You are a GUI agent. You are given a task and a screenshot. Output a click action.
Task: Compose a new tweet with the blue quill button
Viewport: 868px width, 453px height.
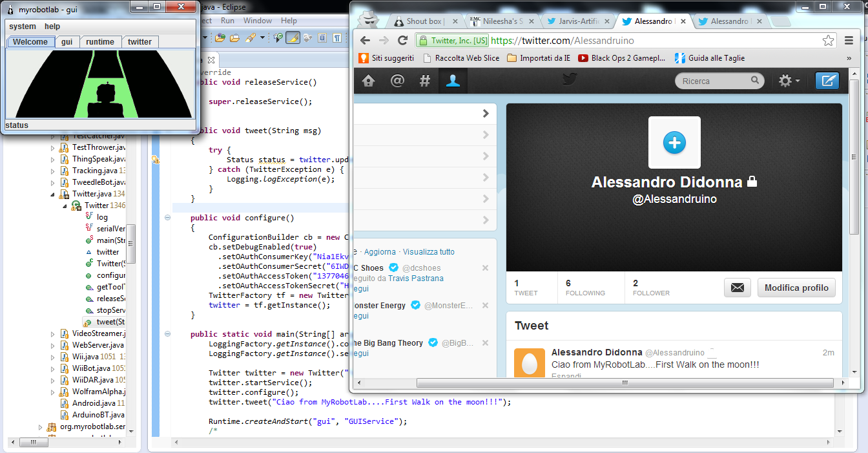pyautogui.click(x=827, y=81)
